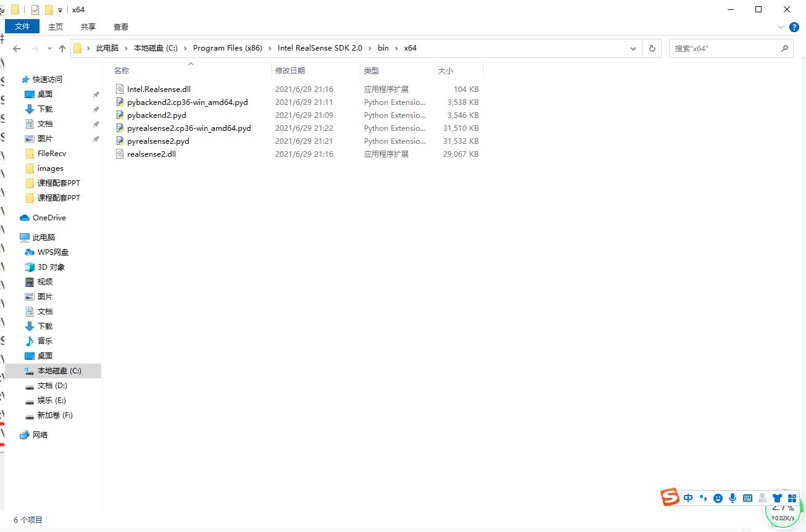The height and width of the screenshot is (532, 806).
Task: Open 快速访问 in the navigation pane
Action: coord(48,79)
